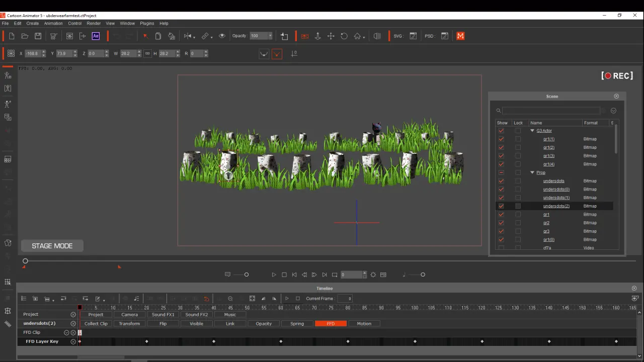The image size is (644, 362).
Task: Open the content store shopping cart icon
Action: pos(53,36)
